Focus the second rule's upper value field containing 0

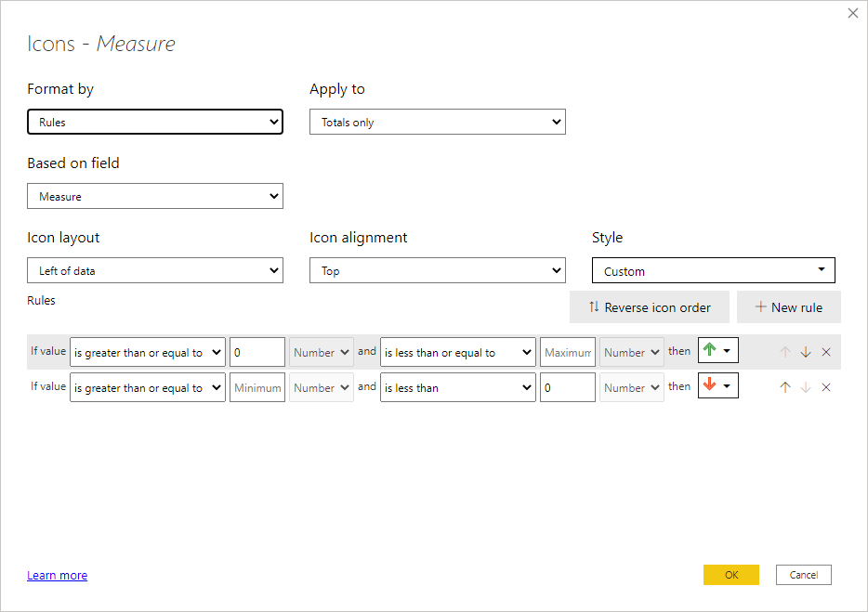568,387
